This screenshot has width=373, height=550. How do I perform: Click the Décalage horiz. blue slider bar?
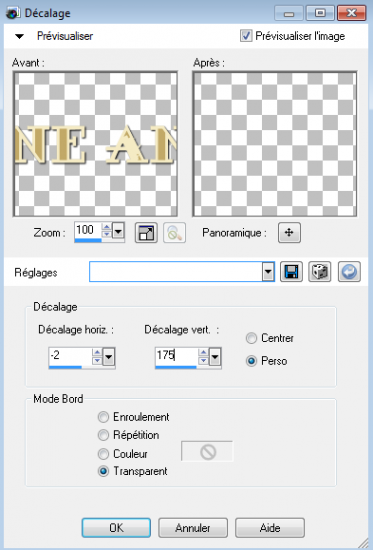65,367
